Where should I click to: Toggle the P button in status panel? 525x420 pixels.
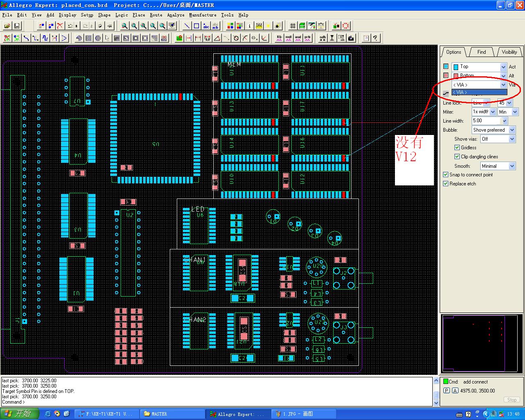pyautogui.click(x=447, y=391)
